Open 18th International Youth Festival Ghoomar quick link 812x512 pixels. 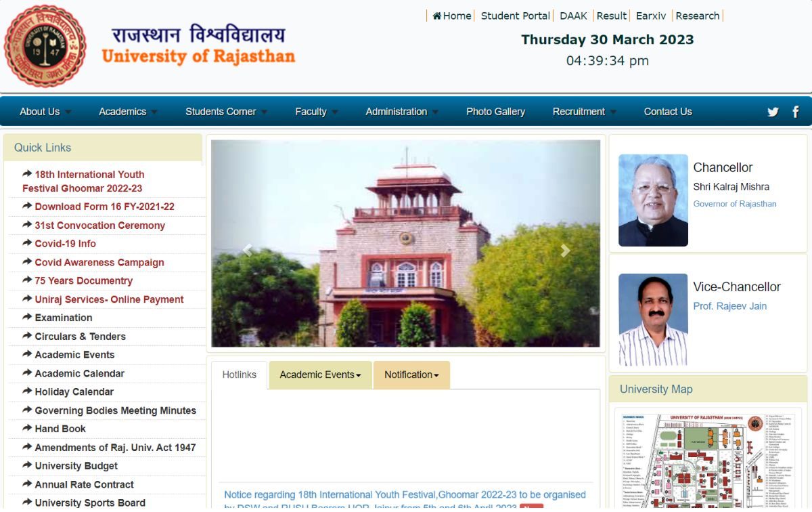(x=83, y=182)
